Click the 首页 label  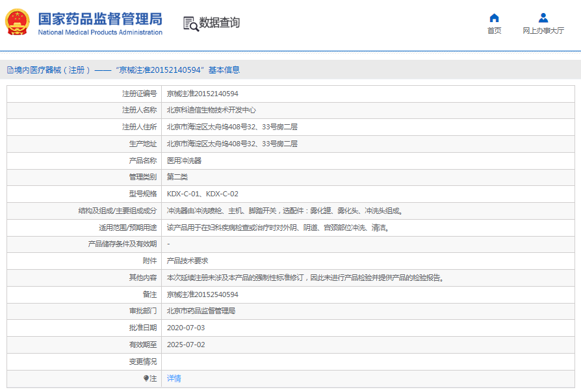click(494, 31)
